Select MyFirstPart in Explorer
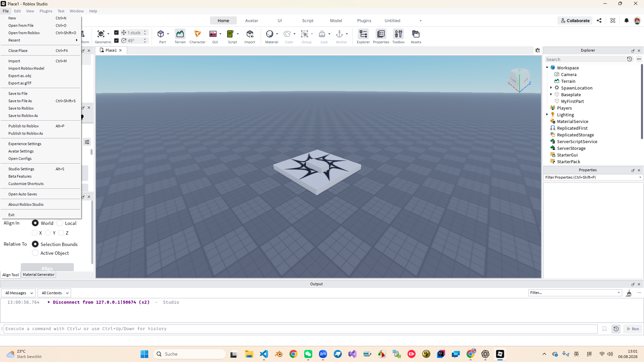Screen dimensions: 644x362 click(x=572, y=101)
